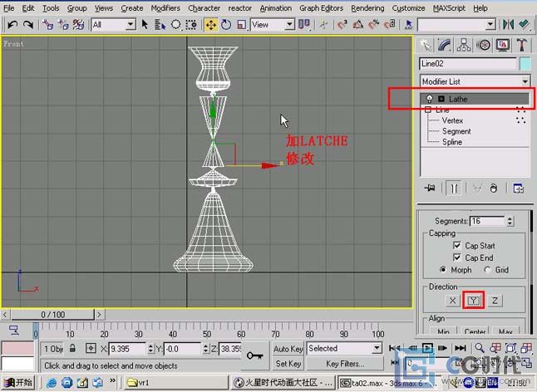Click the Y coordinate spinner arrows

pos(205,349)
